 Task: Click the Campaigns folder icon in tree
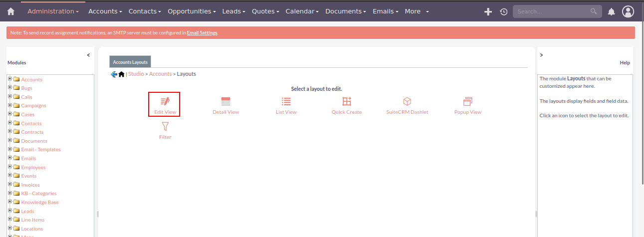[16, 105]
